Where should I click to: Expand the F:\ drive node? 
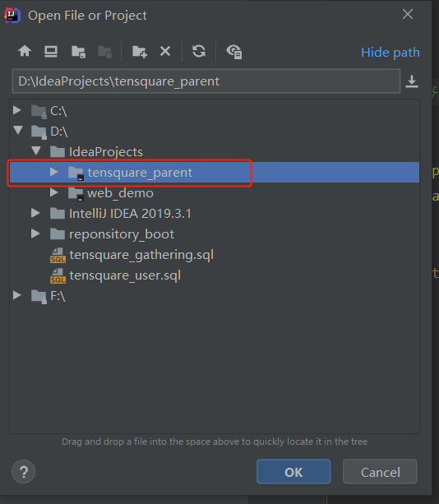coord(17,295)
